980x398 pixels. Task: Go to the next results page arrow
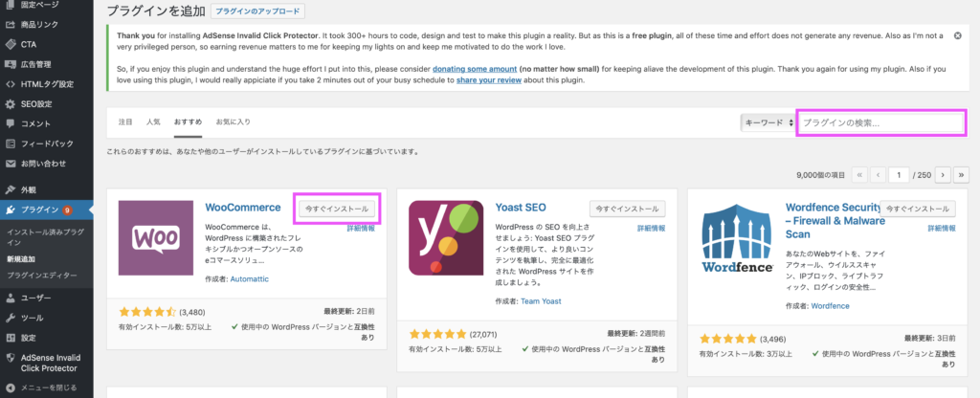pos(943,175)
